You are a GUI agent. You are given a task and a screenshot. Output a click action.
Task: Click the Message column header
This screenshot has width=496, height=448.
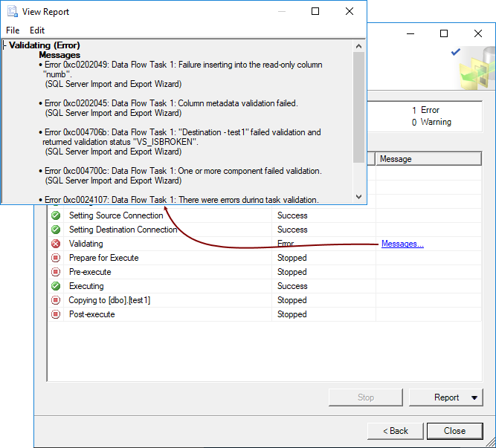[428, 159]
